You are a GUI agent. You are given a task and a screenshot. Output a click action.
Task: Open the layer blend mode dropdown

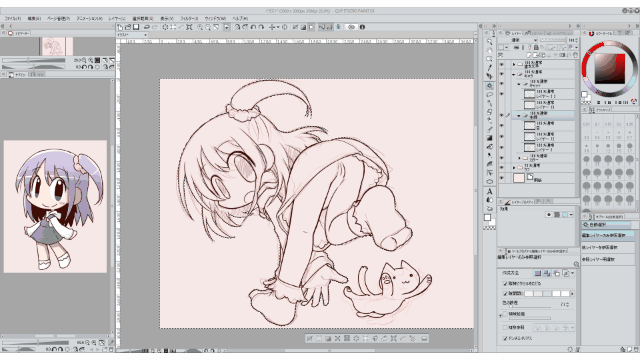click(517, 40)
